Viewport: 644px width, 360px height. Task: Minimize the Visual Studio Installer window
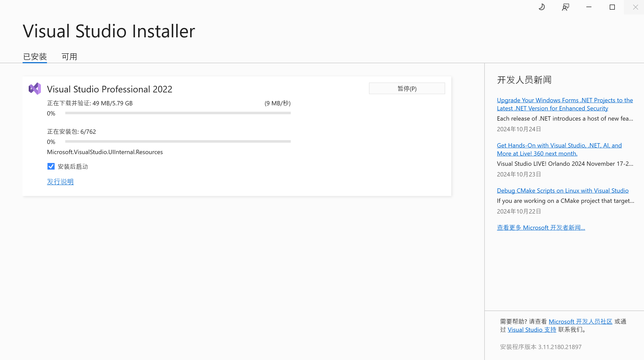[x=589, y=7]
